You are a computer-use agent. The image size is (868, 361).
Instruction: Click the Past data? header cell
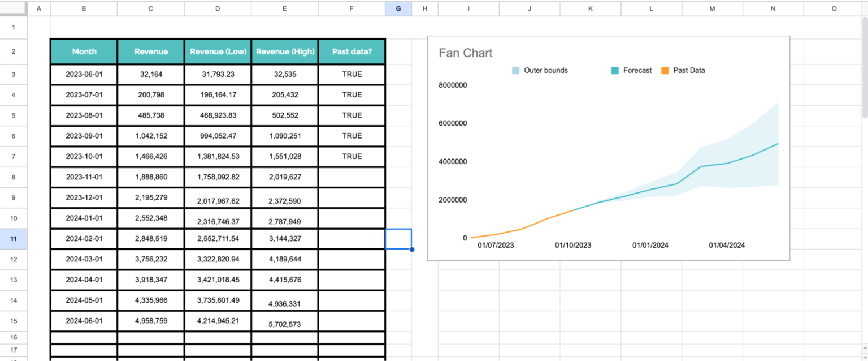[x=352, y=51]
